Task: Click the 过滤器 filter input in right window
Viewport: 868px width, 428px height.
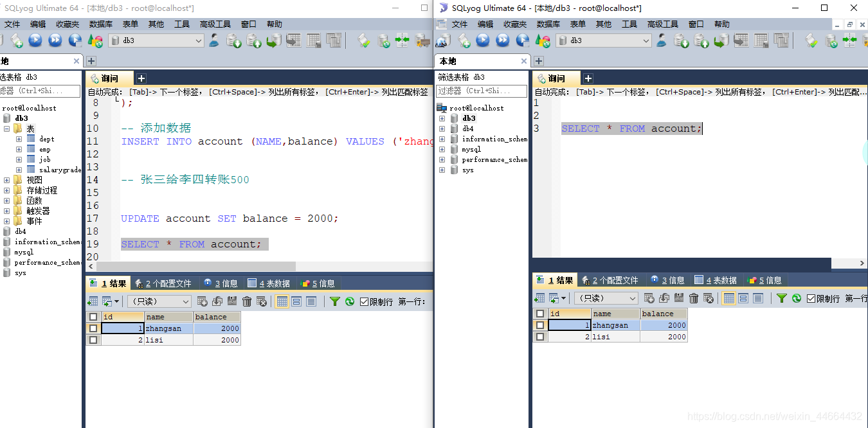Action: (481, 91)
